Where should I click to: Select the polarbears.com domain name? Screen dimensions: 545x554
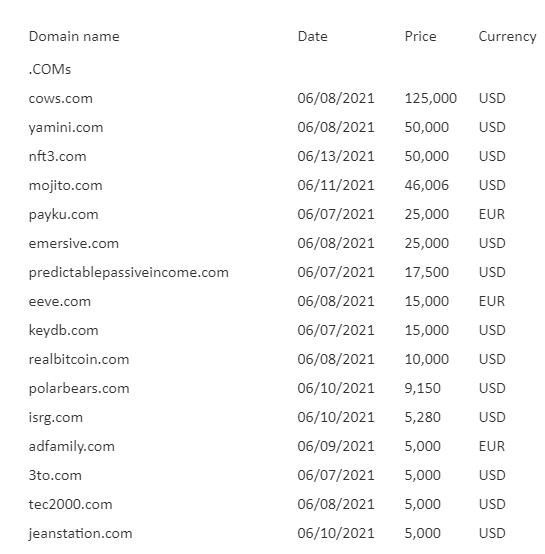[x=79, y=388]
